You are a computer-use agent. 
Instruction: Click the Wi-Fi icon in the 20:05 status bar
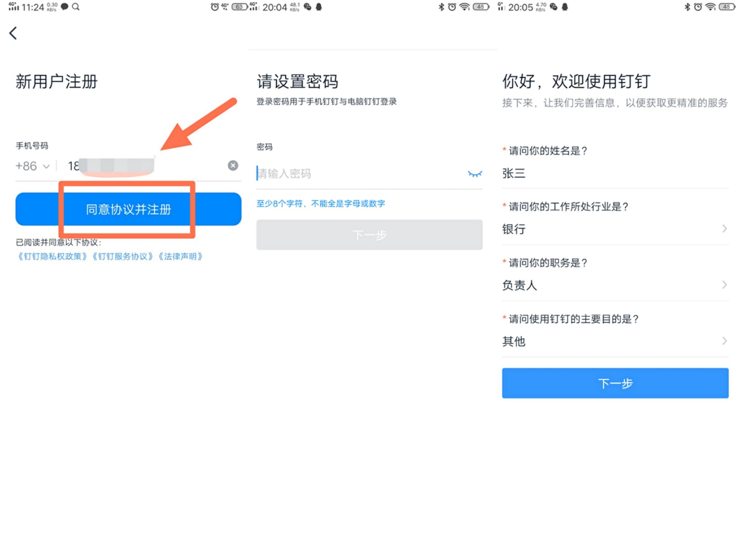coord(711,7)
